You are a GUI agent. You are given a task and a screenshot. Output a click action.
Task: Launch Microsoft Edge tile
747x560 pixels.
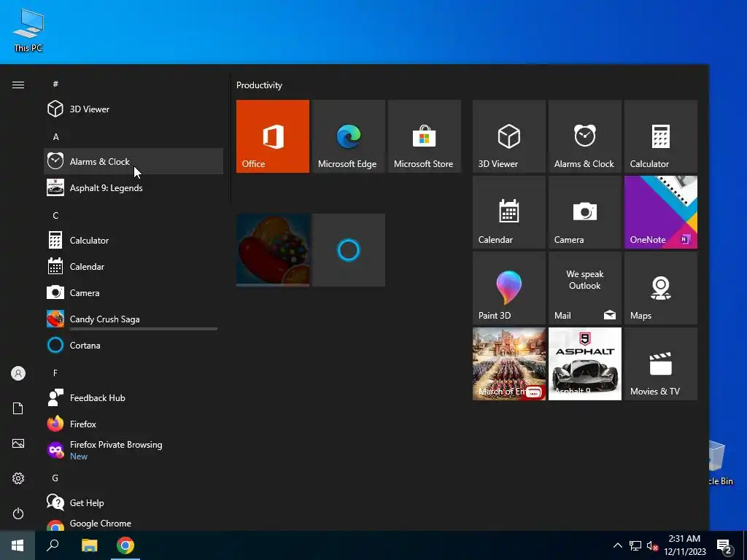pyautogui.click(x=348, y=136)
